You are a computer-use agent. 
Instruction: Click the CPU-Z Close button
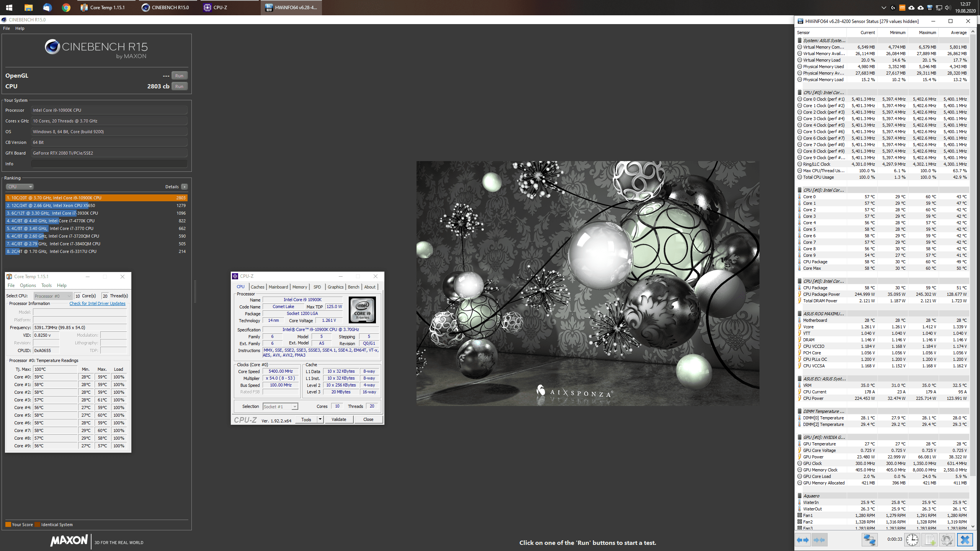click(x=368, y=419)
